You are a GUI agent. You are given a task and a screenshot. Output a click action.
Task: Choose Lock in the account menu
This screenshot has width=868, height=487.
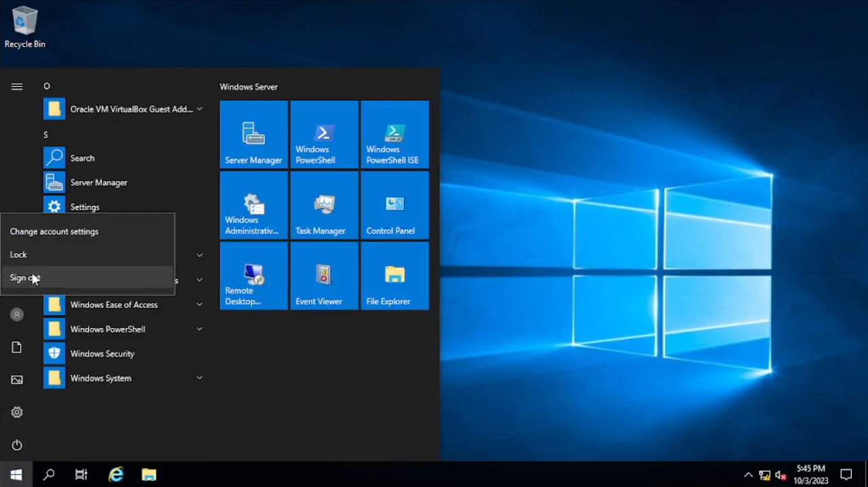[x=19, y=255]
